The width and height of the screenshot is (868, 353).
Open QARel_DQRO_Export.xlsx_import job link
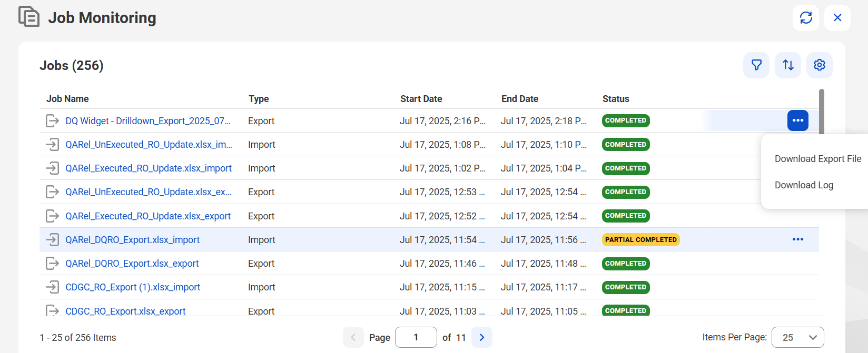[x=132, y=240]
